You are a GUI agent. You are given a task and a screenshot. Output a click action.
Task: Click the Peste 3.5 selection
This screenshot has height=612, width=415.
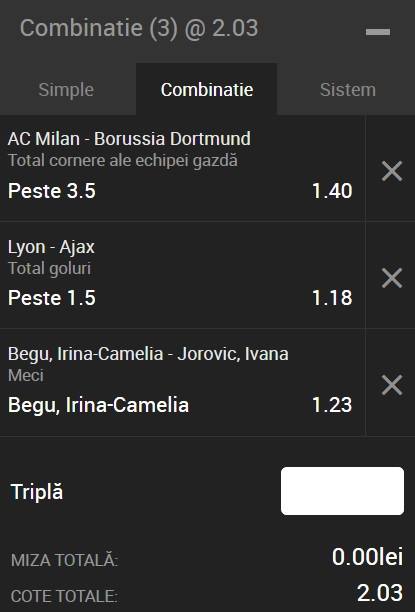pyautogui.click(x=52, y=191)
